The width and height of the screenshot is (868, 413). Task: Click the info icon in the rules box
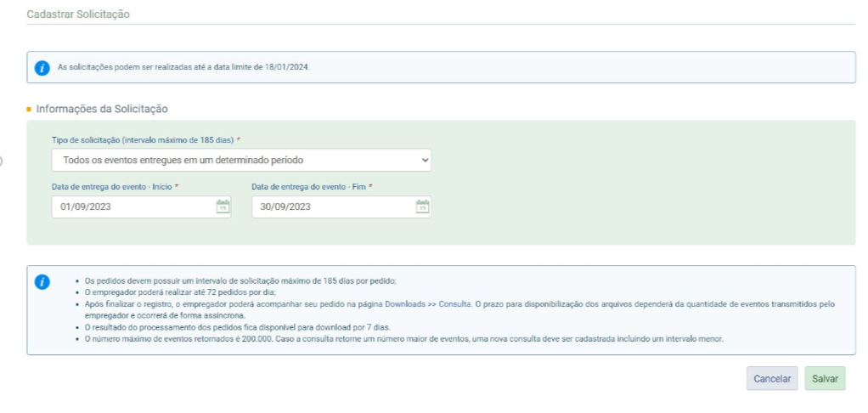click(42, 282)
